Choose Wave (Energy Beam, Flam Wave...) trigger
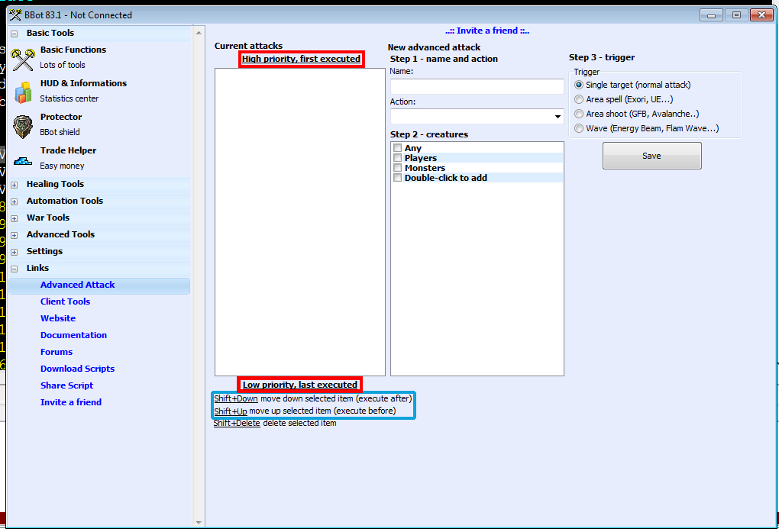Viewport: 779px width, 532px height. pyautogui.click(x=579, y=128)
